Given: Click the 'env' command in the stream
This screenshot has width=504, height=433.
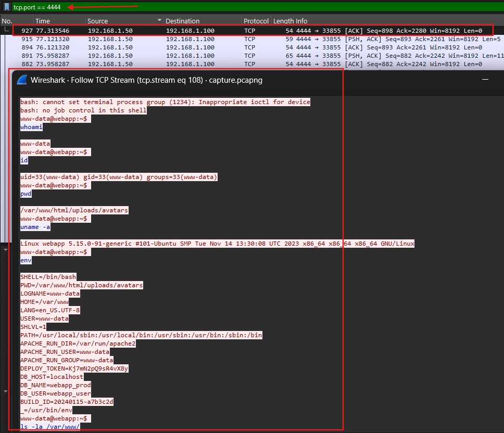Looking at the screenshot, I should 26,260.
